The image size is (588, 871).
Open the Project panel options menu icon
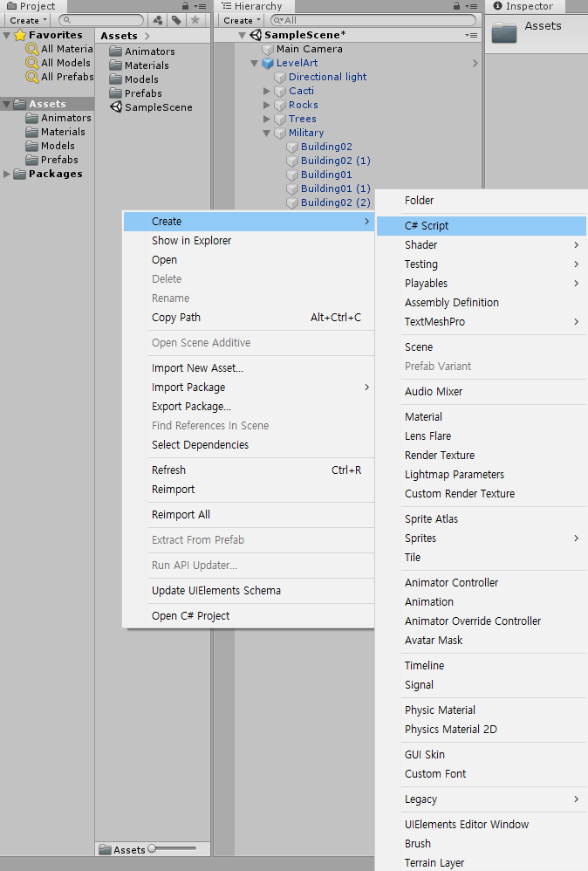(x=200, y=6)
